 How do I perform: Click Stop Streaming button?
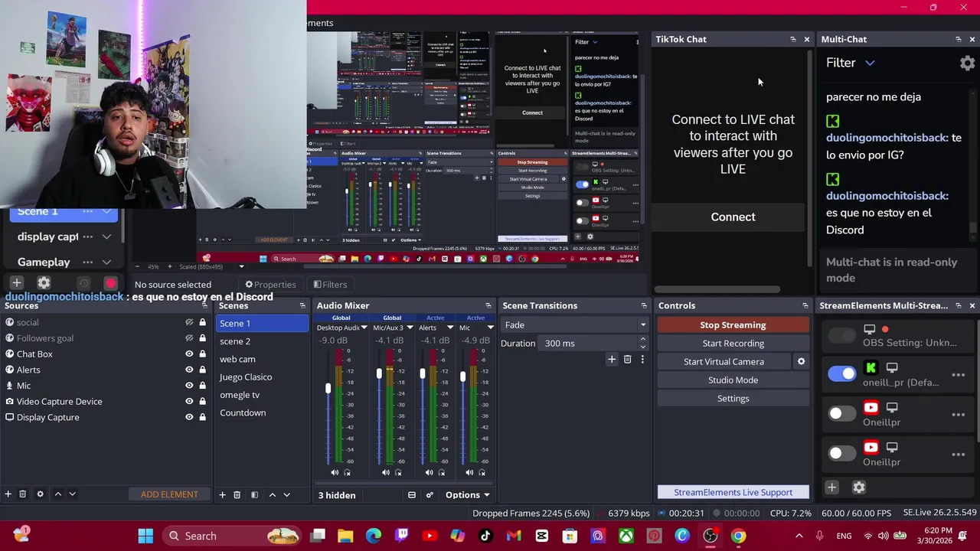coord(733,325)
